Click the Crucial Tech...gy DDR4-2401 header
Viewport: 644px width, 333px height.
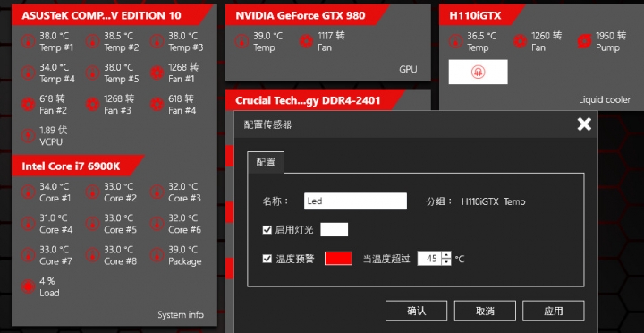tap(315, 100)
